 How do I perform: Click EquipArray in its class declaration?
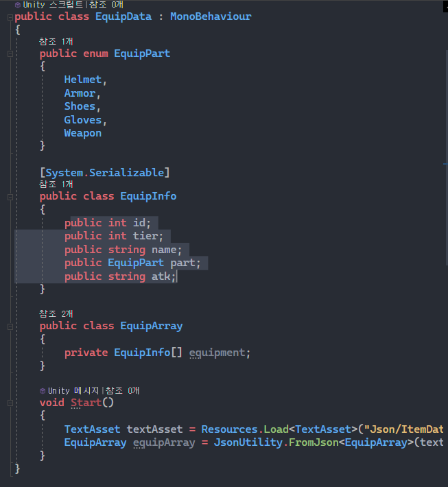[x=152, y=326]
